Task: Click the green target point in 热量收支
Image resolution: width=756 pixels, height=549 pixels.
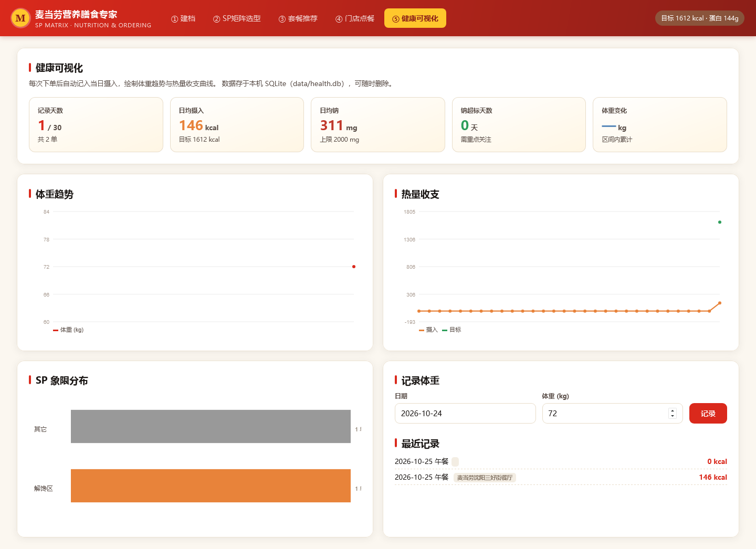Action: tap(720, 222)
